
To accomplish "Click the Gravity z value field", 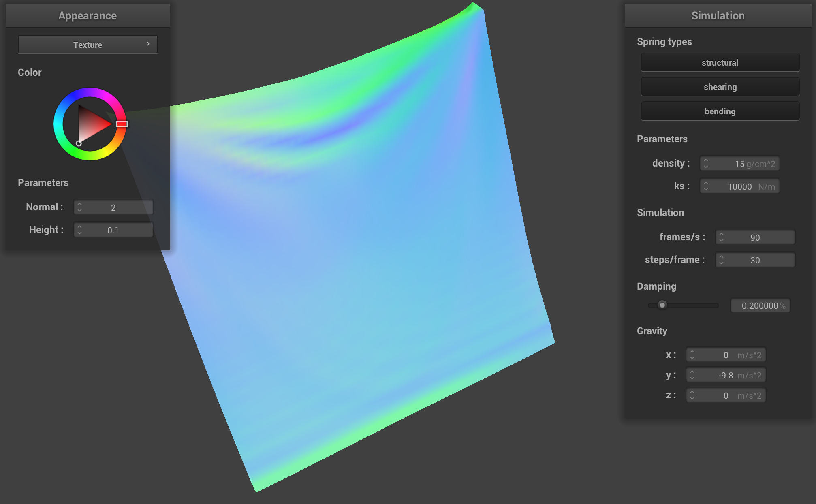I will 726,395.
